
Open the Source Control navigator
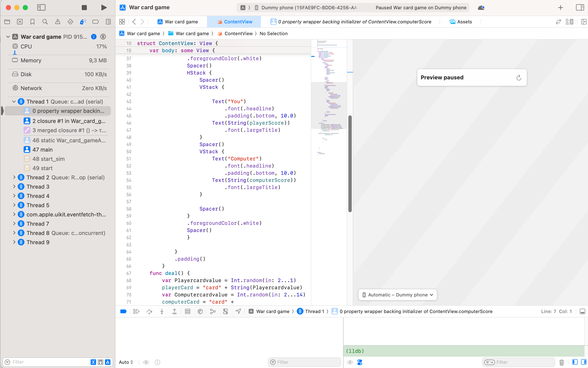(x=20, y=22)
